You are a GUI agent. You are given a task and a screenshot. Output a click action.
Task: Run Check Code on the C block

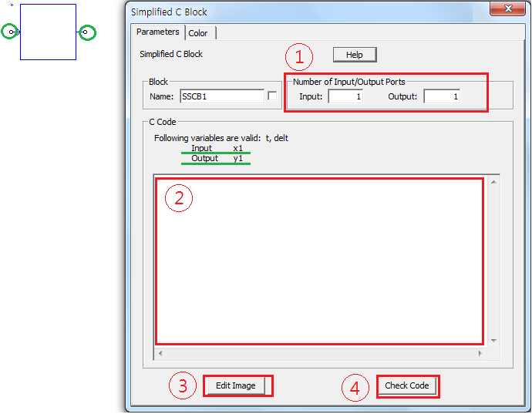tap(407, 385)
